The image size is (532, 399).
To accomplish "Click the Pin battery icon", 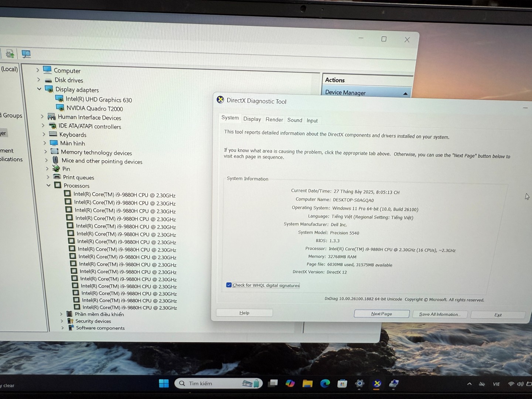I will 56,168.
